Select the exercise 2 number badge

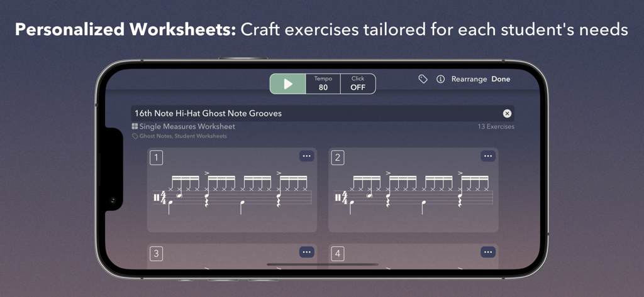tap(338, 158)
